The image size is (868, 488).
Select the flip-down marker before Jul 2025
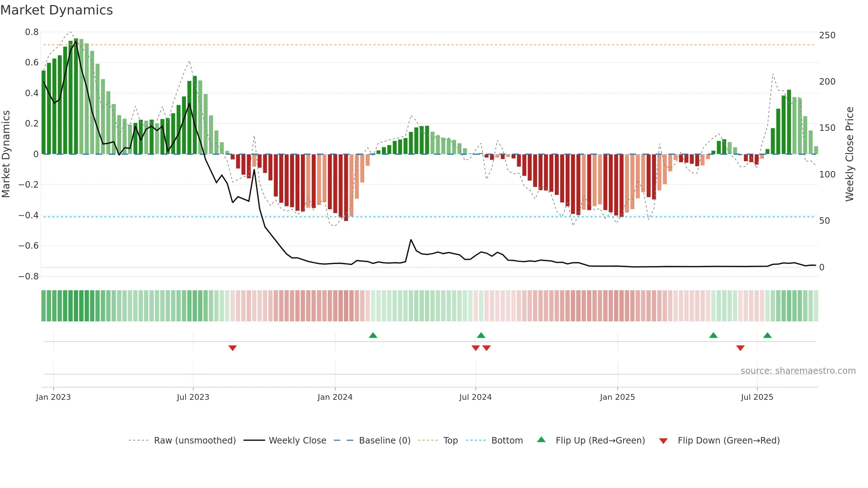740,348
